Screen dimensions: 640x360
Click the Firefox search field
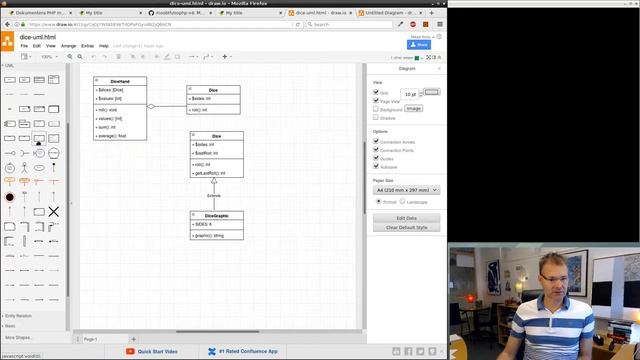point(350,24)
